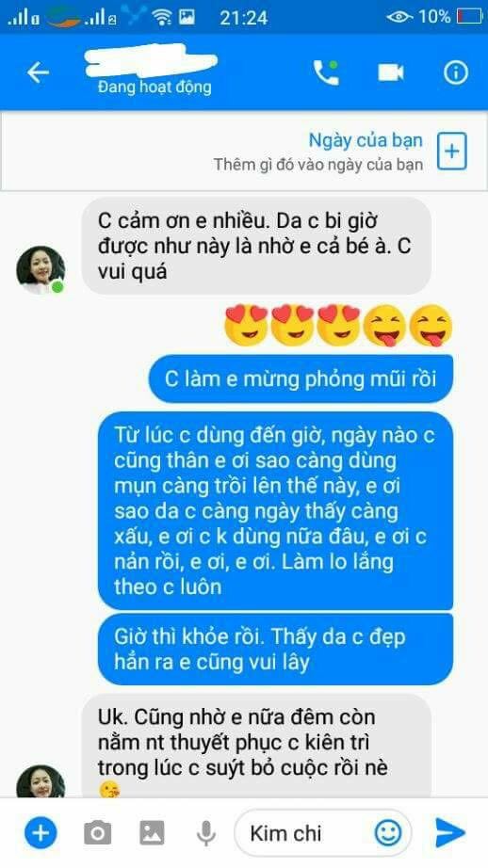Tap the back arrow in header

pyautogui.click(x=38, y=72)
